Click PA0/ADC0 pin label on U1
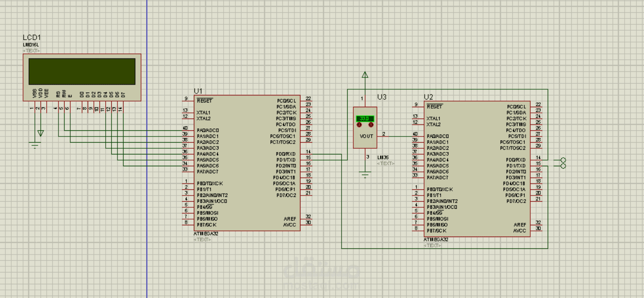The width and height of the screenshot is (644, 298). click(x=208, y=130)
